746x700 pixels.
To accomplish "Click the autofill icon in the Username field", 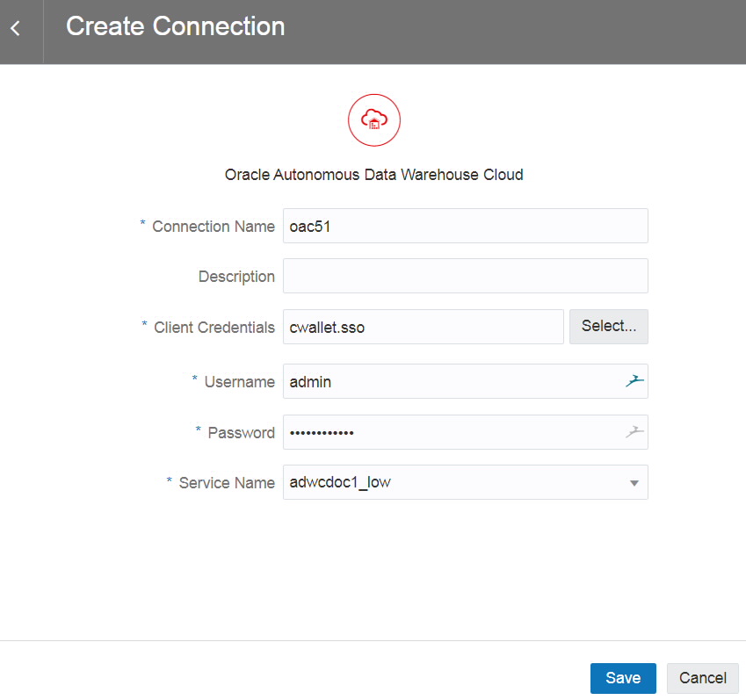I will 635,381.
